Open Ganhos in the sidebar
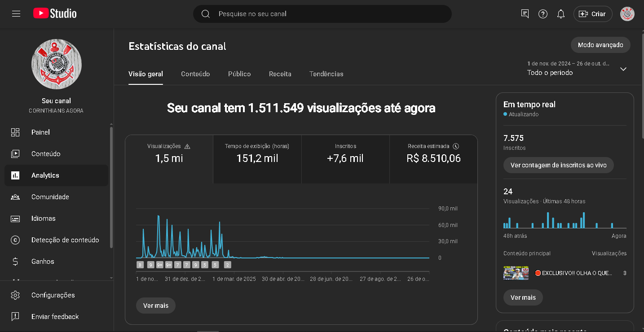644x332 pixels. point(56,262)
